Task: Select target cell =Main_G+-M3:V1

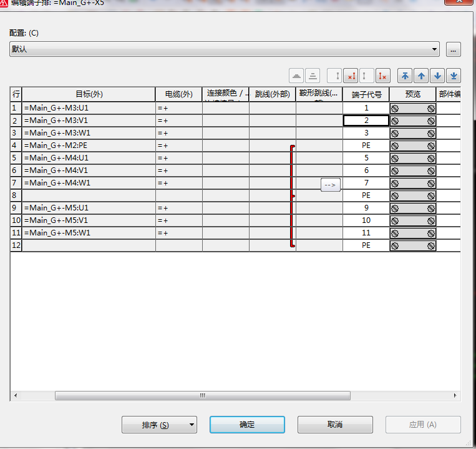Action: pos(89,121)
